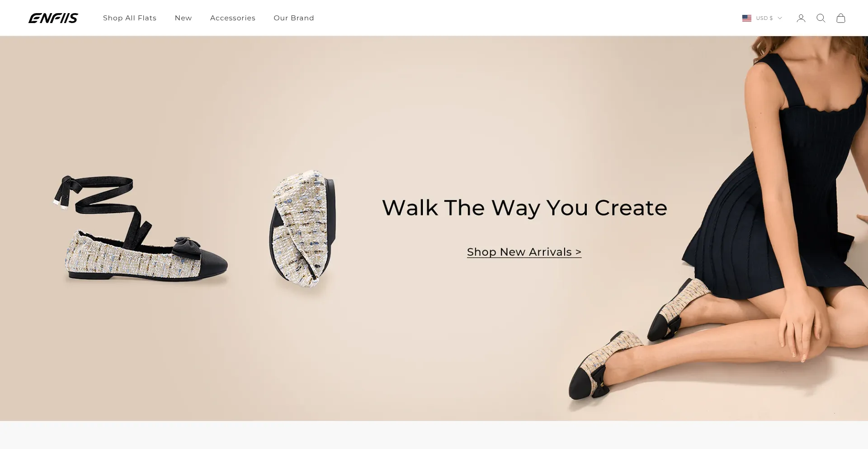
Task: Click the USD $ currency label
Action: coord(764,18)
